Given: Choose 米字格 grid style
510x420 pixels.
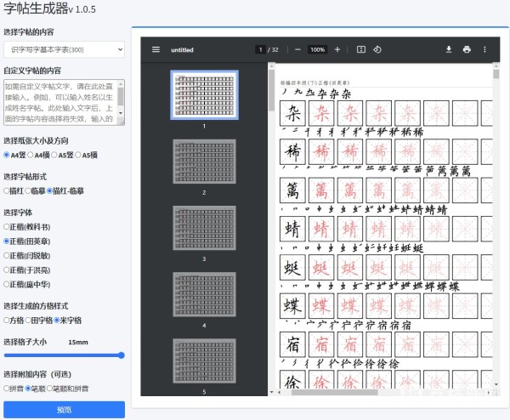Looking at the screenshot, I should coord(57,321).
